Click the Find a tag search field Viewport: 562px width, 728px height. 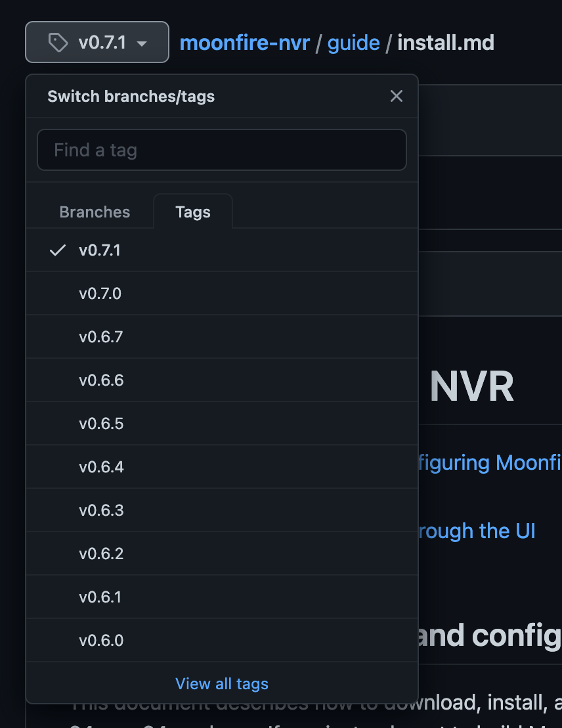(x=222, y=150)
